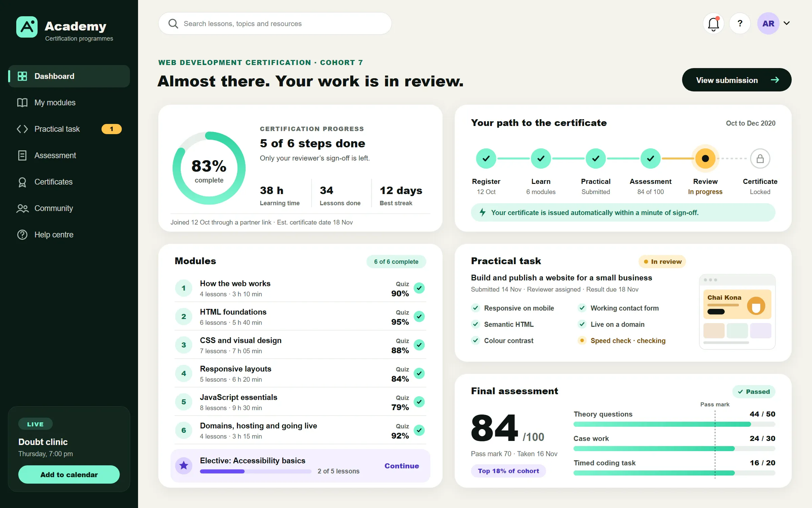The height and width of the screenshot is (508, 812).
Task: Click the question mark help icon
Action: point(740,23)
